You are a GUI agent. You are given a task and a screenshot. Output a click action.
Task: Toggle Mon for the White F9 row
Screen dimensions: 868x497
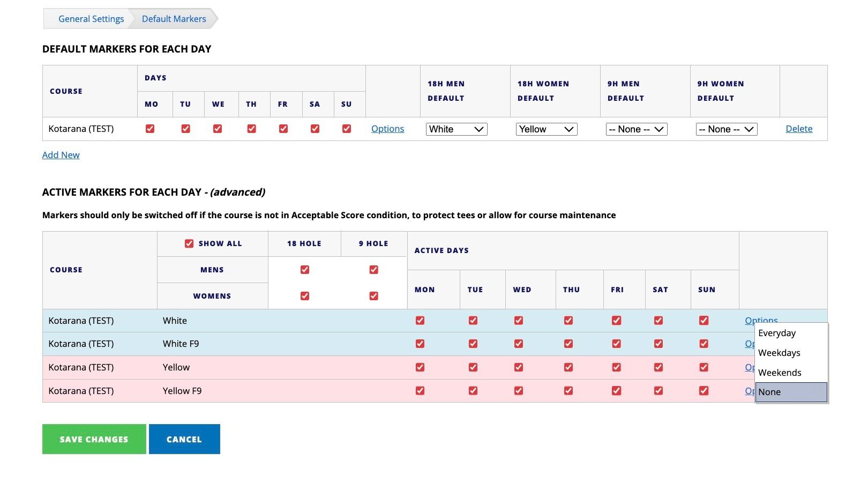[420, 344]
